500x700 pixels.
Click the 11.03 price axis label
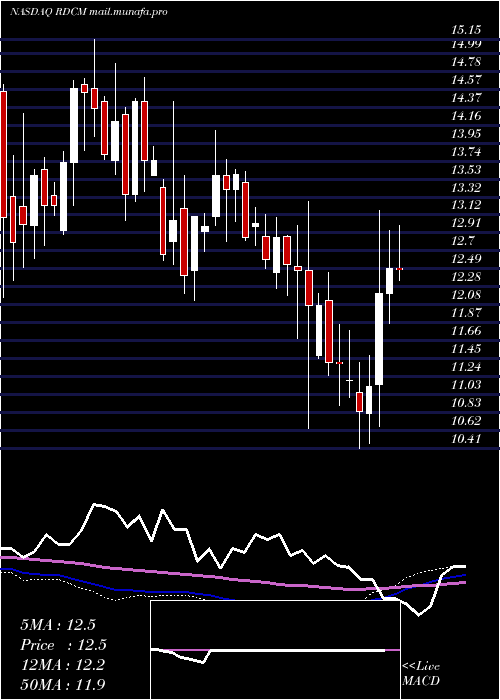pos(466,385)
